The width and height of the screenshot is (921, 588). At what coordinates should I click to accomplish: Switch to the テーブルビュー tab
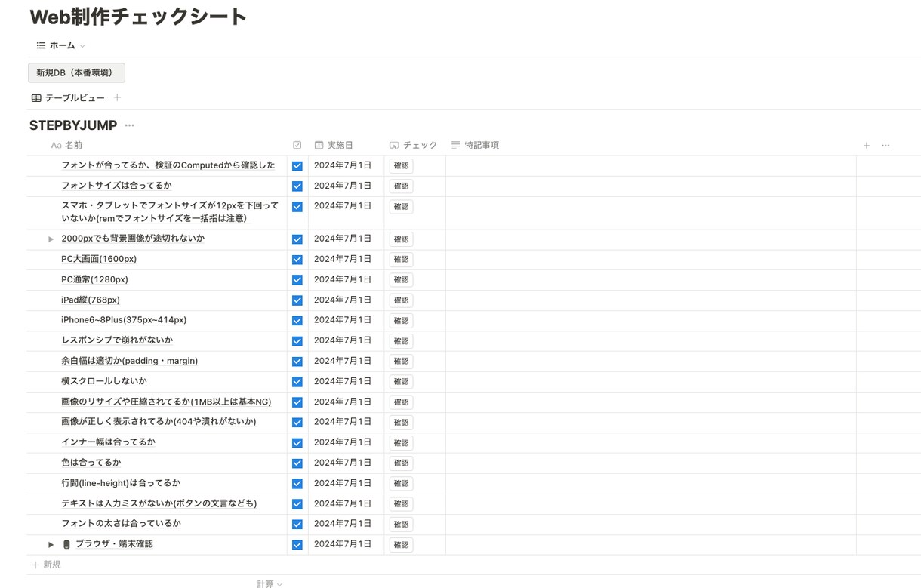point(67,98)
